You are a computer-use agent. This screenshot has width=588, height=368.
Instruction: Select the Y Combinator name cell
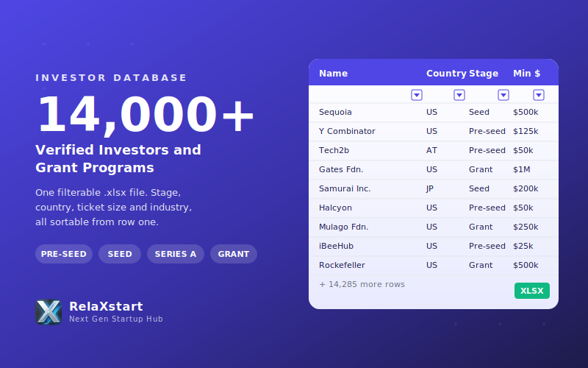pos(347,131)
